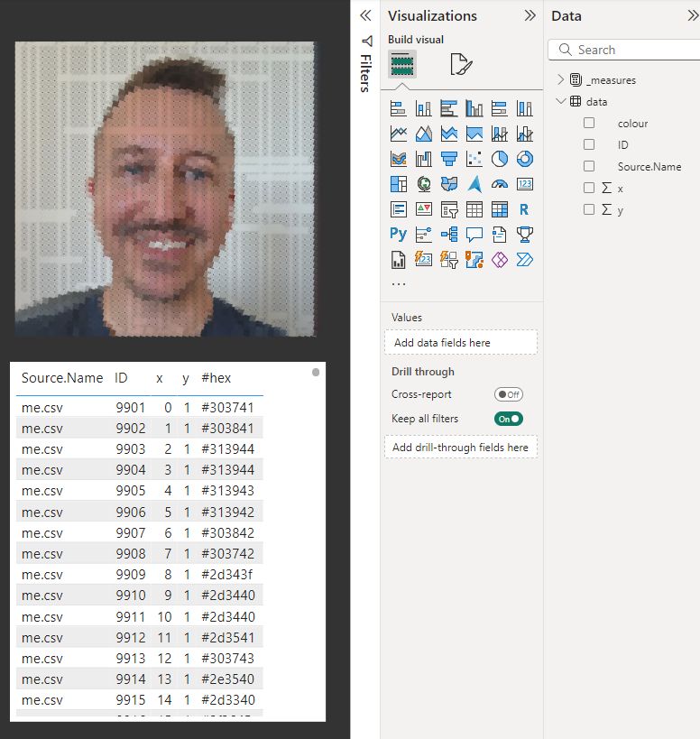Screen dimensions: 700x739
Task: Sort table by Source.Name column header
Action: (x=62, y=378)
